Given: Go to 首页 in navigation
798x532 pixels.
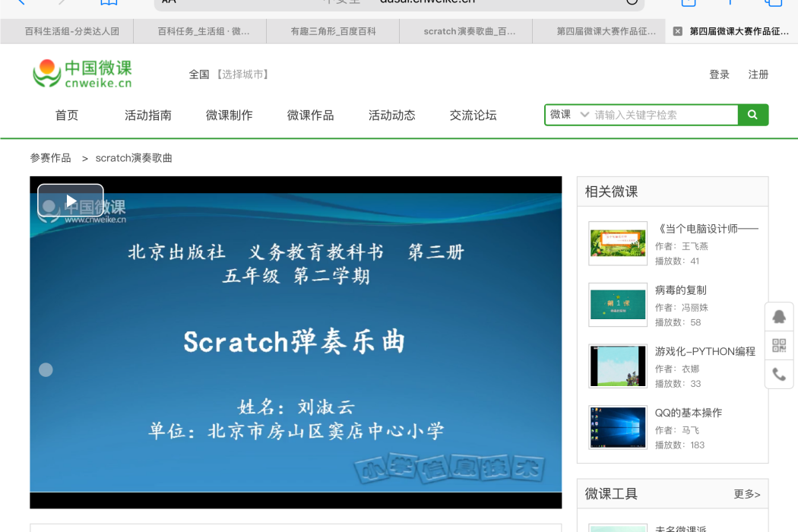Looking at the screenshot, I should point(67,115).
